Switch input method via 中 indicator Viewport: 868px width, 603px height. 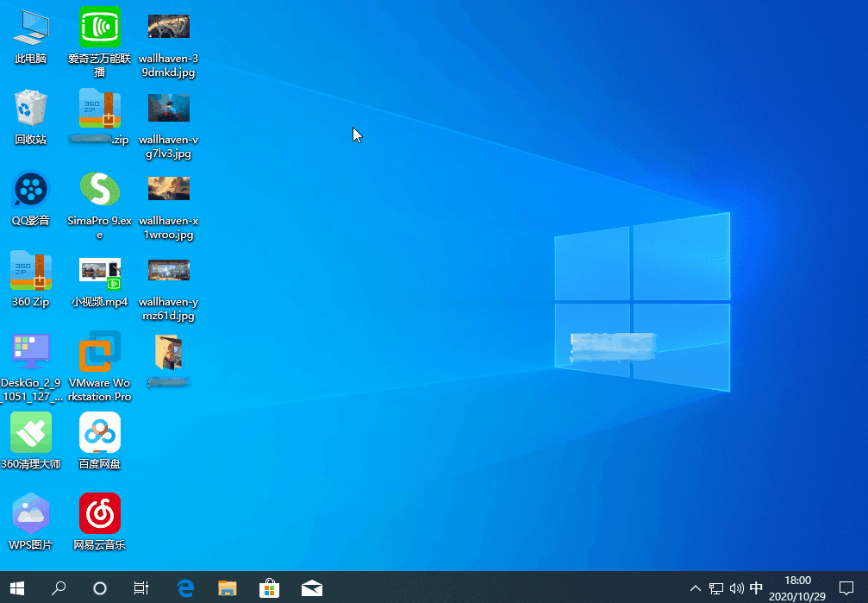tap(756, 587)
